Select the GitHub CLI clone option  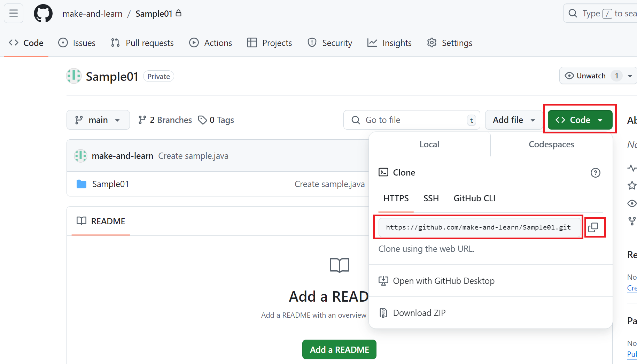point(474,198)
